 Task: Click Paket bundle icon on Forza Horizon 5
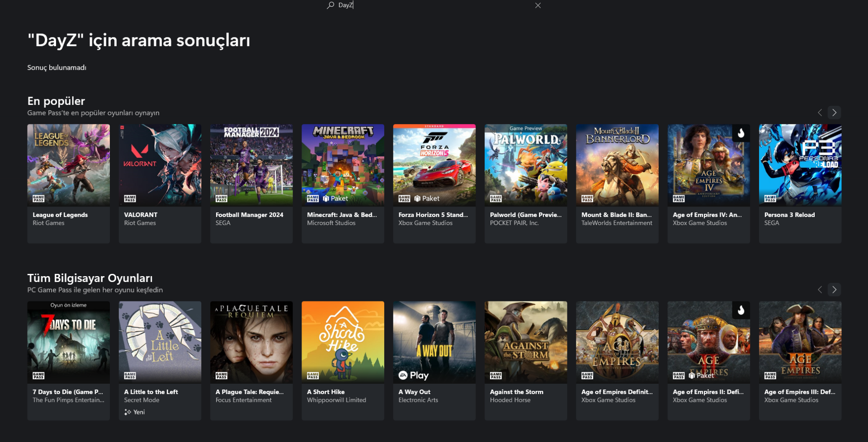[x=417, y=198]
